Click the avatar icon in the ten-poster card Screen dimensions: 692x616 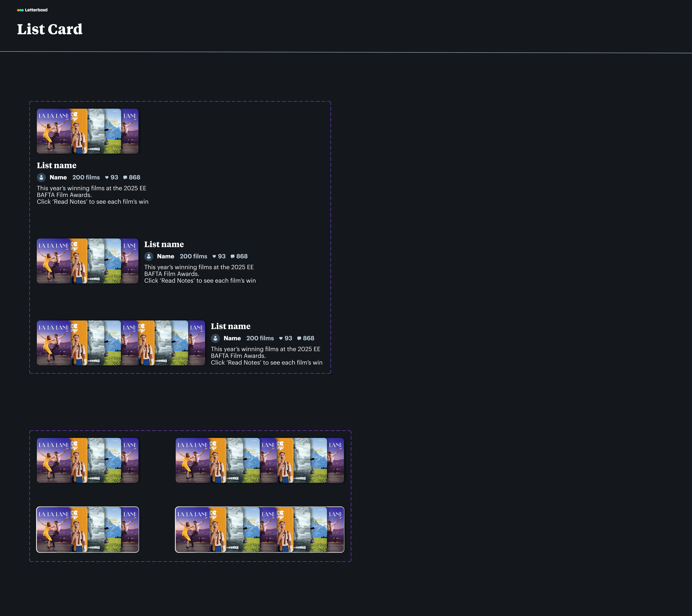pyautogui.click(x=215, y=338)
